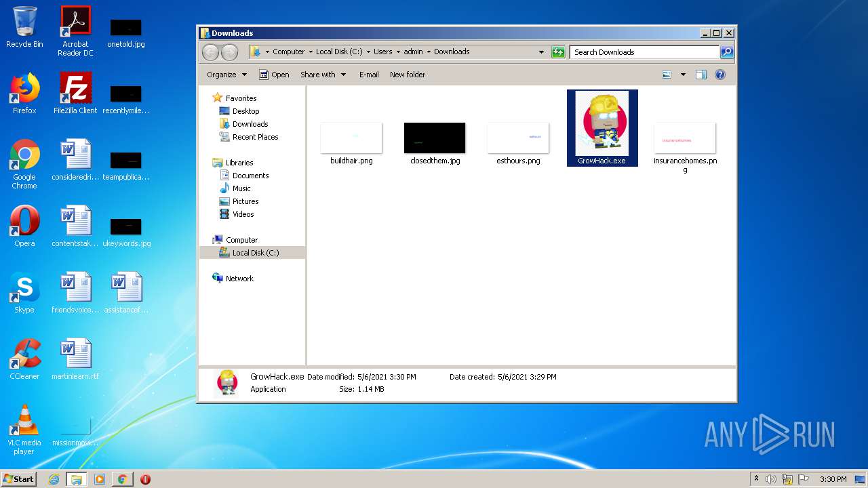
Task: Click the volume tray icon
Action: 771,479
